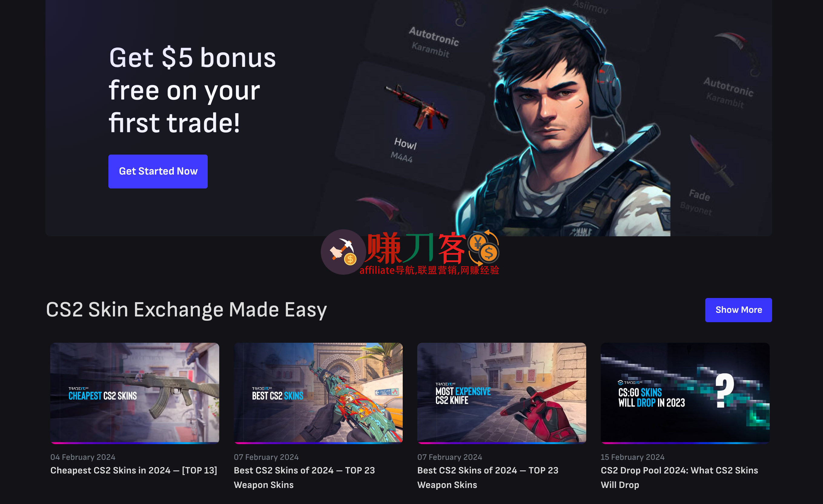Click the 15 February 2024 date label

[x=633, y=457]
